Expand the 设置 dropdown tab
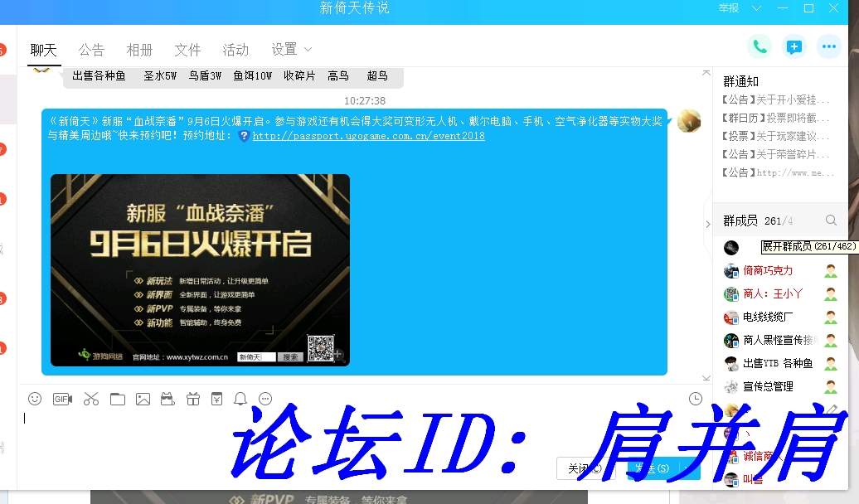The height and width of the screenshot is (504, 859). click(x=291, y=50)
